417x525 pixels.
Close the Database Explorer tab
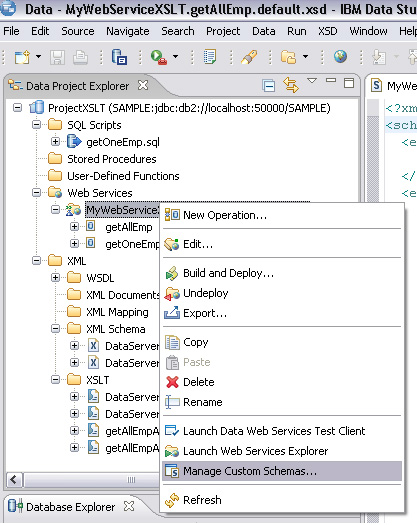click(129, 506)
